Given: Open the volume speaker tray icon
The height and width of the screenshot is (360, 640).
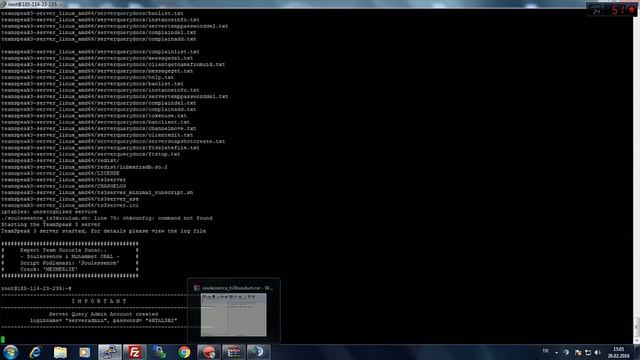Looking at the screenshot, I should tap(598, 352).
